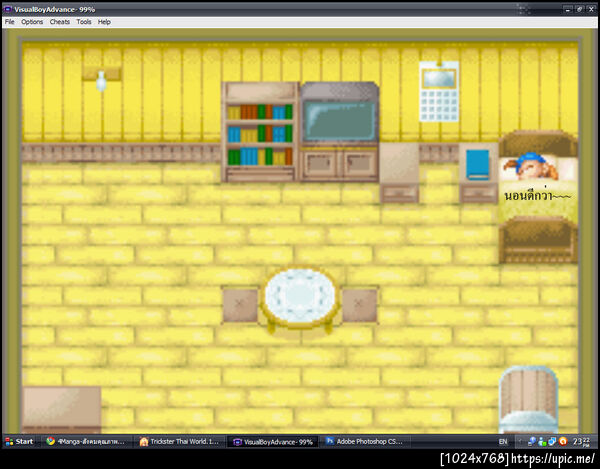Open the Tools menu
The height and width of the screenshot is (469, 600).
84,22
